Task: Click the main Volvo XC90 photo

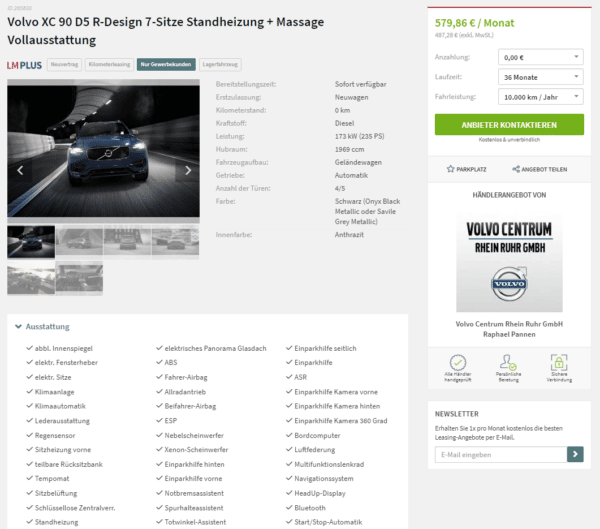Action: (x=103, y=151)
